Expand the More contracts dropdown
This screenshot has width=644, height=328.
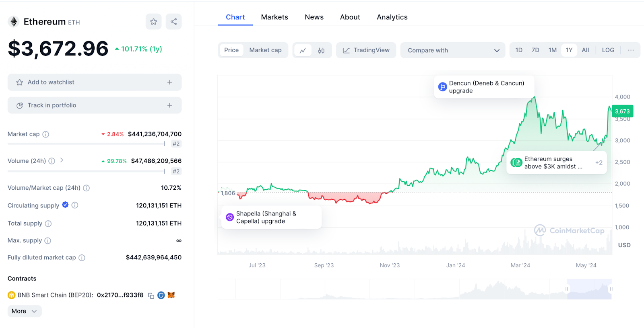[x=25, y=311]
